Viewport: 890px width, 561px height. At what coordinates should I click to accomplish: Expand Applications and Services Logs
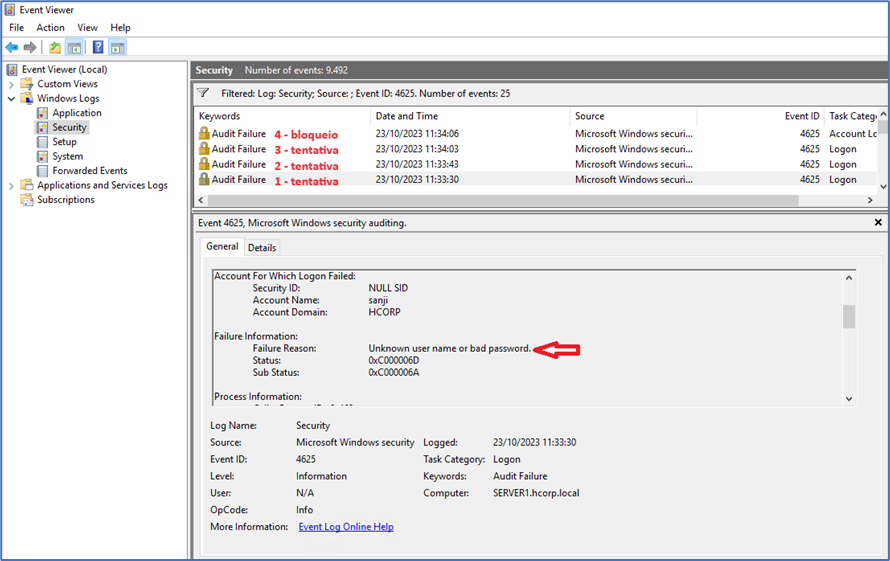coord(12,185)
